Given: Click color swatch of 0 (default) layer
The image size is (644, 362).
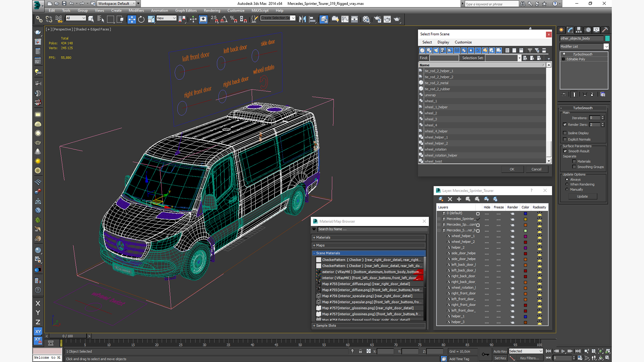Looking at the screenshot, I should (525, 214).
